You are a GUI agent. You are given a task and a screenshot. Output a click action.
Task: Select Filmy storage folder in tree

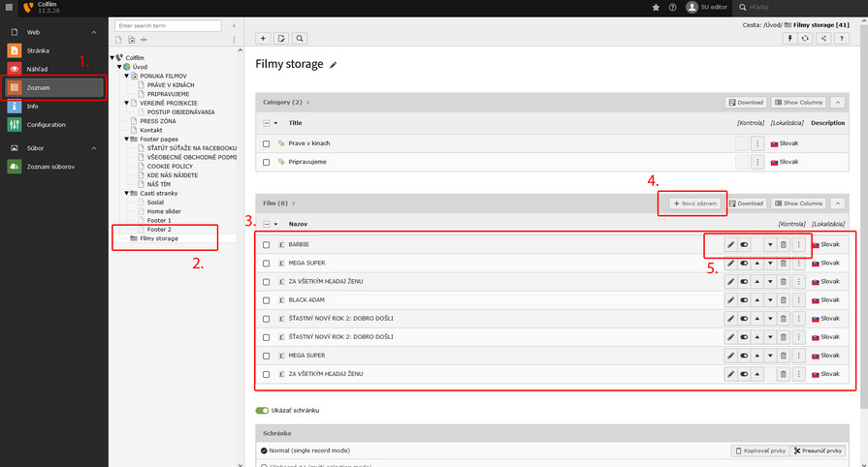(159, 238)
